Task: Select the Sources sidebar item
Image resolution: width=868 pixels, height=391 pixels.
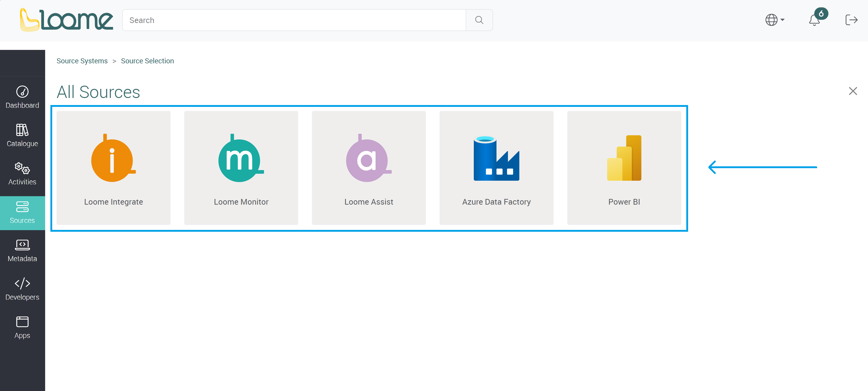Action: (x=22, y=213)
